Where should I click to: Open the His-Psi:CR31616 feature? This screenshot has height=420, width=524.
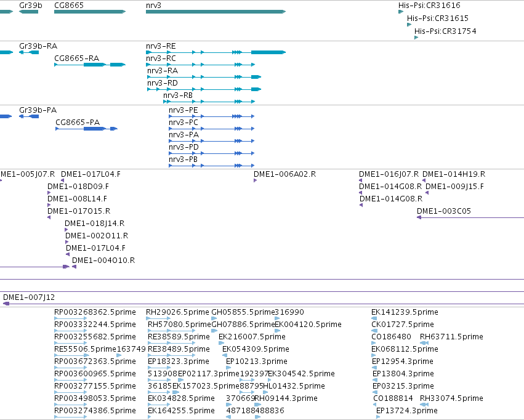429,6
